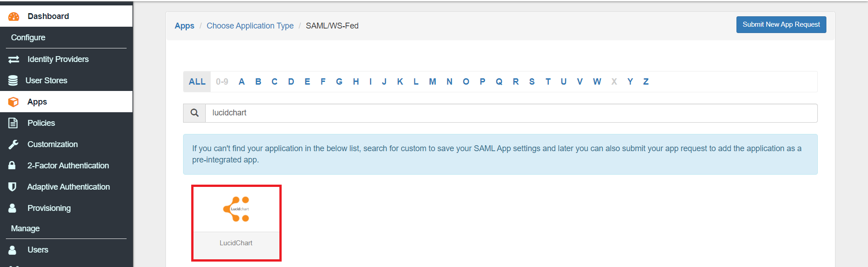The image size is (868, 267).
Task: Click Submit New App Request
Action: coord(781,24)
